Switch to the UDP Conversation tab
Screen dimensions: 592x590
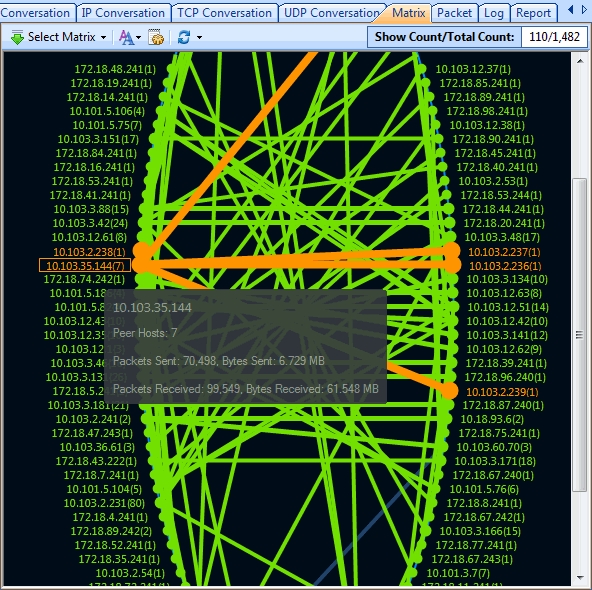331,13
